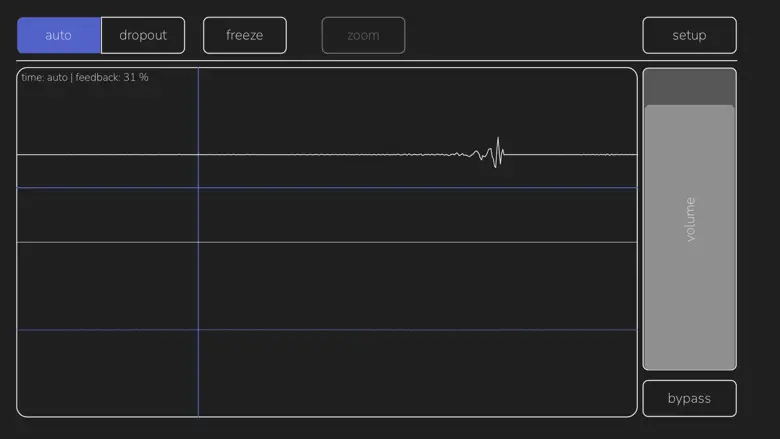This screenshot has height=439, width=780.
Task: Enable auto time mode
Action: pyautogui.click(x=59, y=35)
